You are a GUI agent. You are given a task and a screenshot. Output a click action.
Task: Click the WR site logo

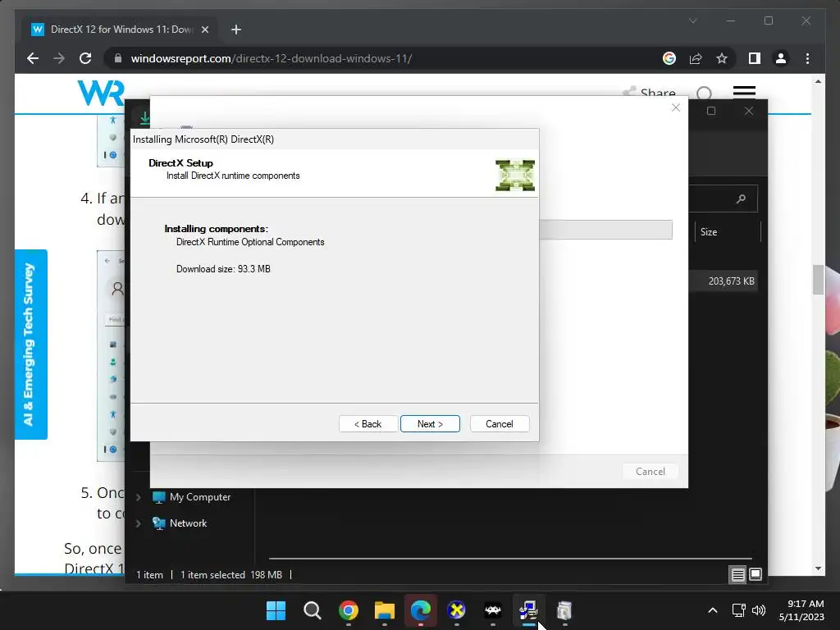click(101, 93)
